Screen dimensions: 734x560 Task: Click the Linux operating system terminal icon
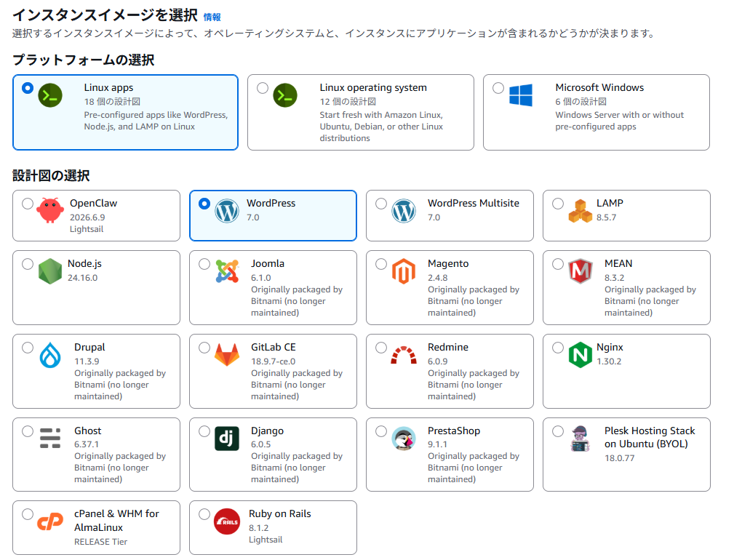pos(285,95)
